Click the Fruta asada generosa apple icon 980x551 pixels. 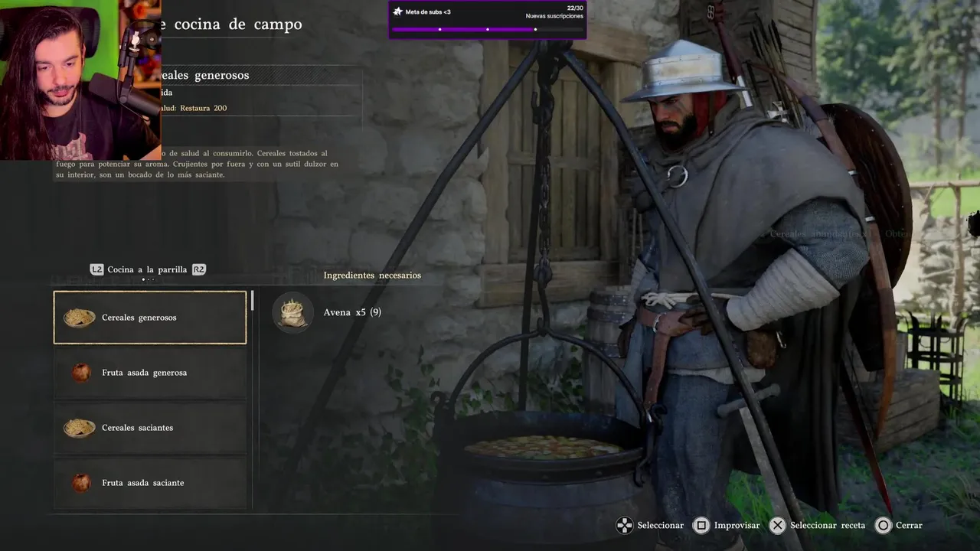click(81, 373)
